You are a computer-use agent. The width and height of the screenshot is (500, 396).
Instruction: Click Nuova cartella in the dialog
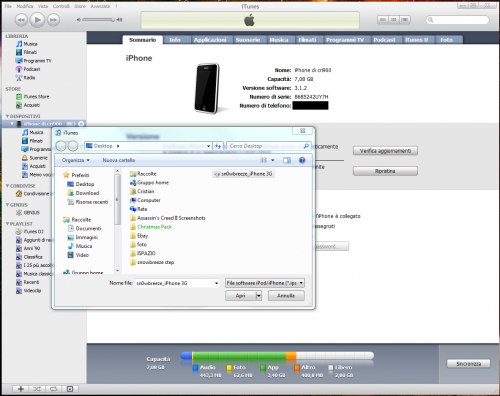119,160
